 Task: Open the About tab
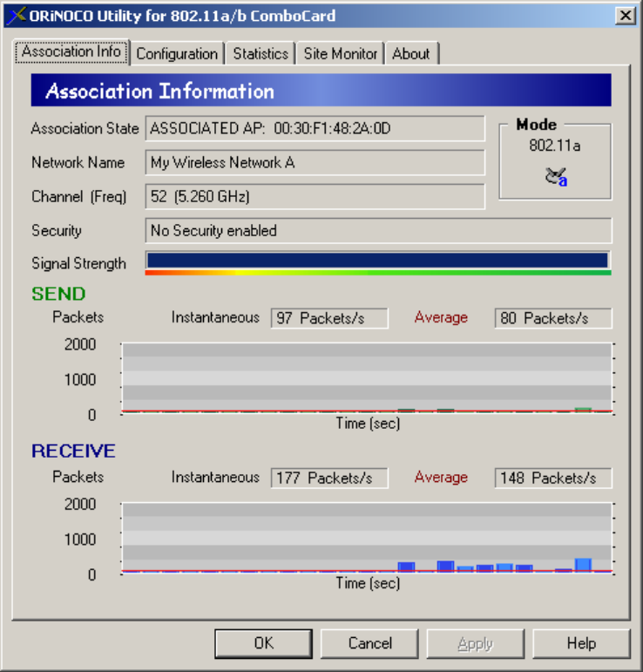pyautogui.click(x=411, y=53)
